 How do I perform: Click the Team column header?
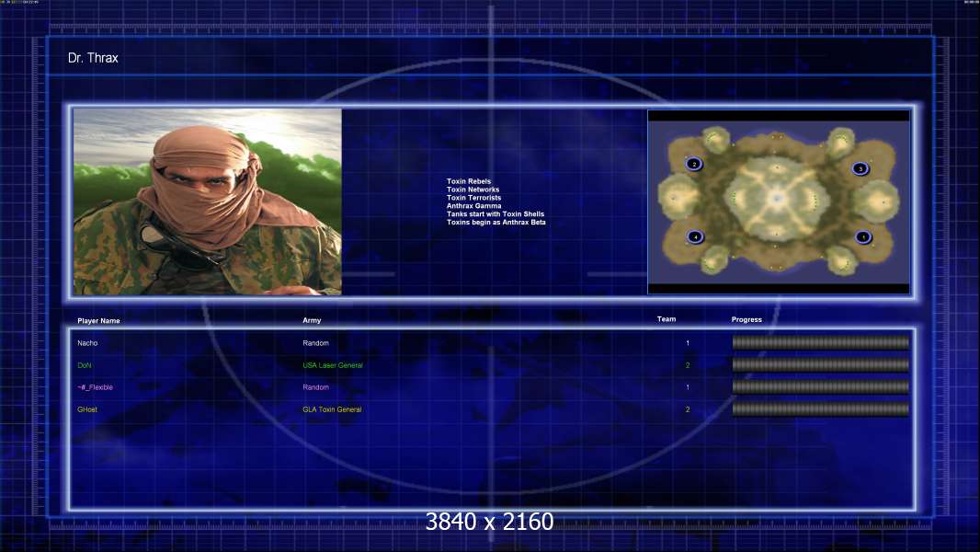point(667,319)
